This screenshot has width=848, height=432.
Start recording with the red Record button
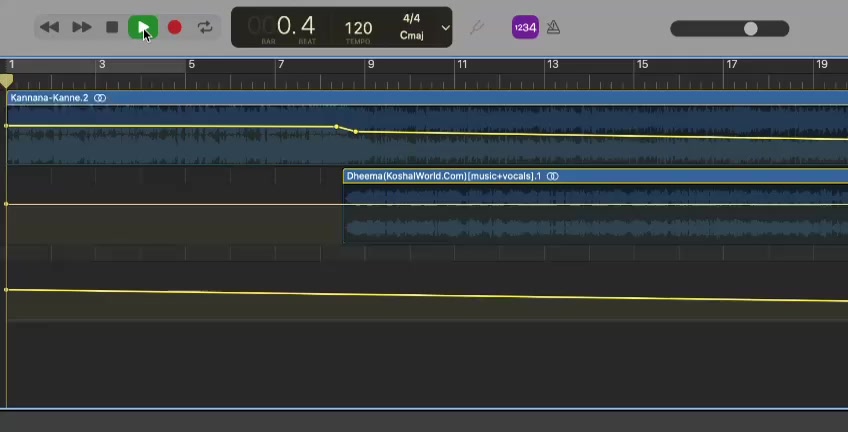pos(175,28)
